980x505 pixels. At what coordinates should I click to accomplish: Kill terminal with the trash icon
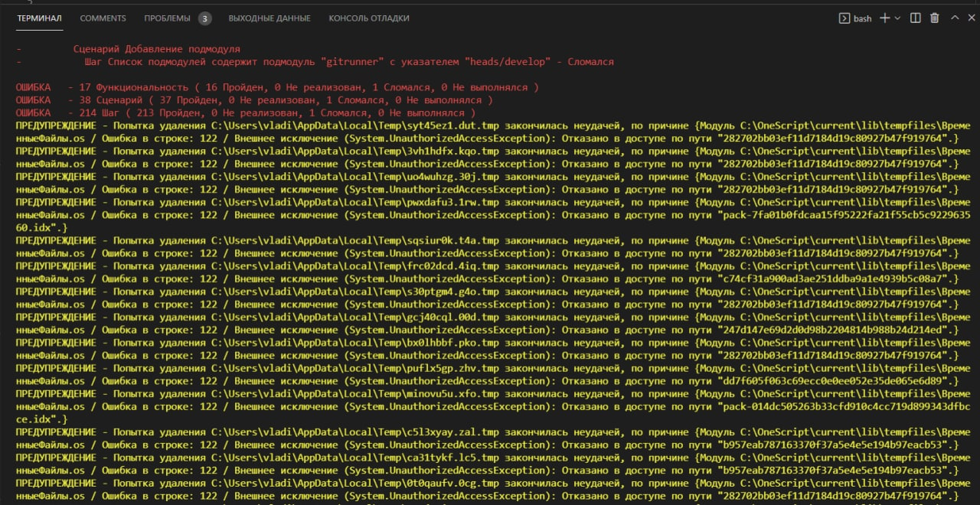pos(934,18)
